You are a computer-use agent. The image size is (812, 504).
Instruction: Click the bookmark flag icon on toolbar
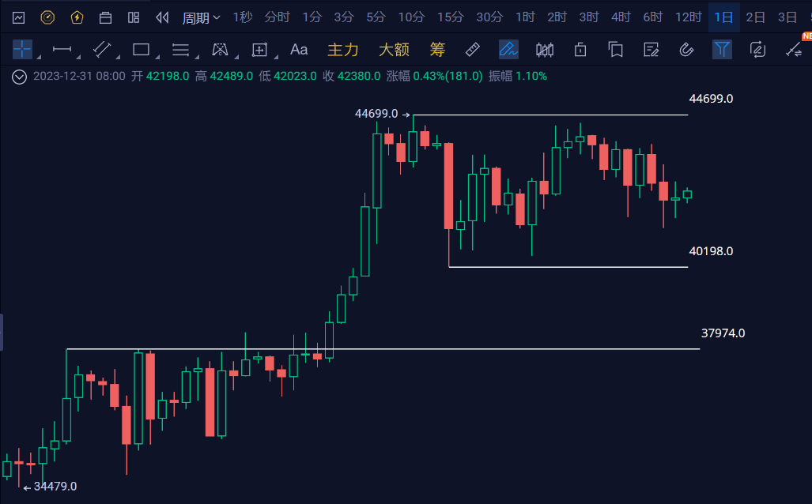[x=617, y=49]
